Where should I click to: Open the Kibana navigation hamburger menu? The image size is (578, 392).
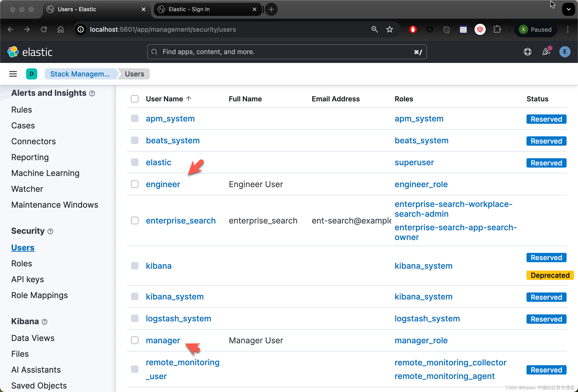13,74
